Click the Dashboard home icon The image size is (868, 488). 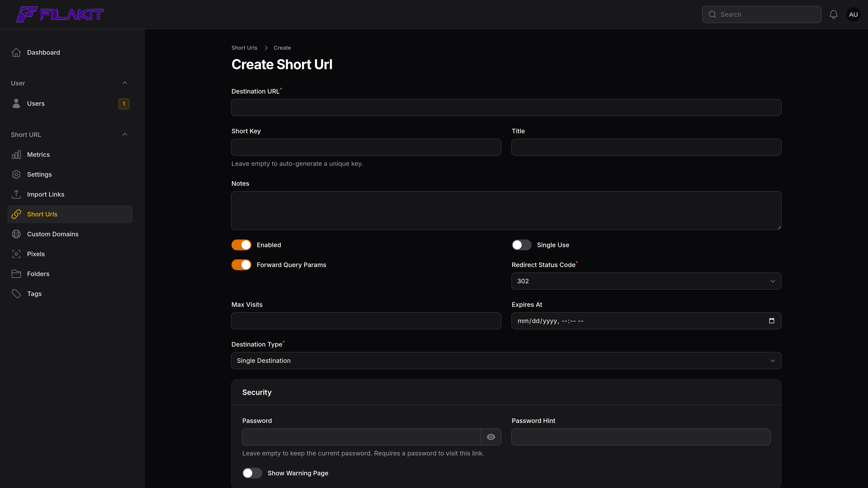tap(16, 53)
